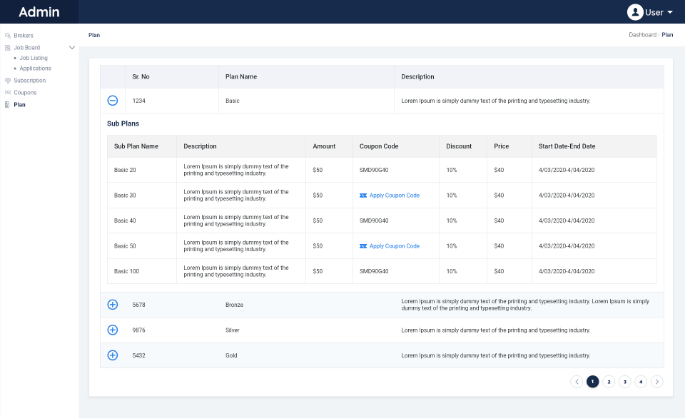The image size is (685, 419).
Task: Collapse the Basic plan row
Action: pyautogui.click(x=112, y=101)
